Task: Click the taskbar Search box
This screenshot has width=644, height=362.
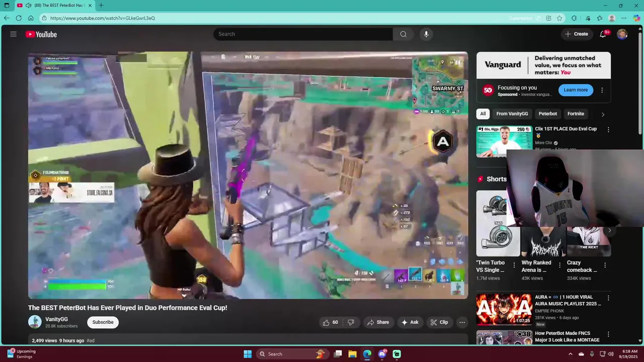Action: [292, 354]
